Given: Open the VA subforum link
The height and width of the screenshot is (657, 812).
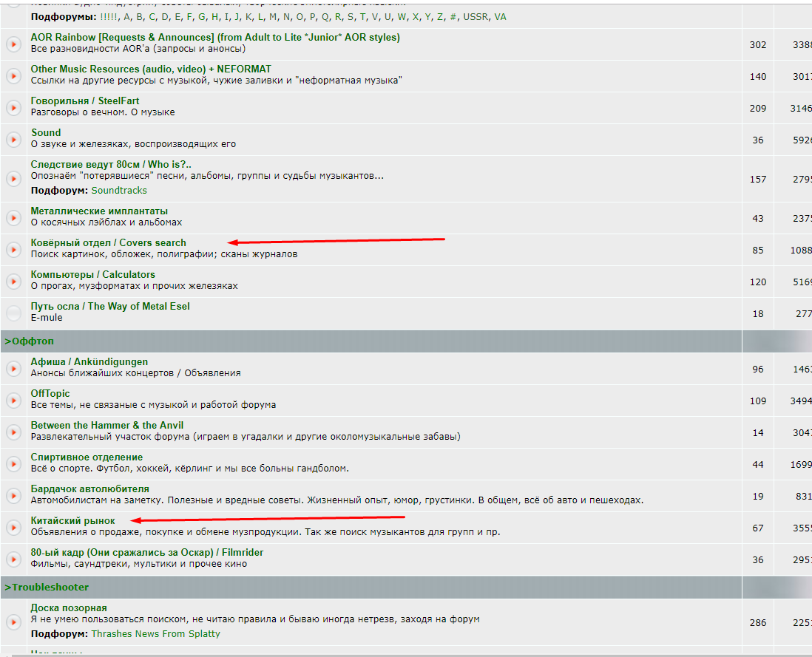Looking at the screenshot, I should click(x=500, y=17).
